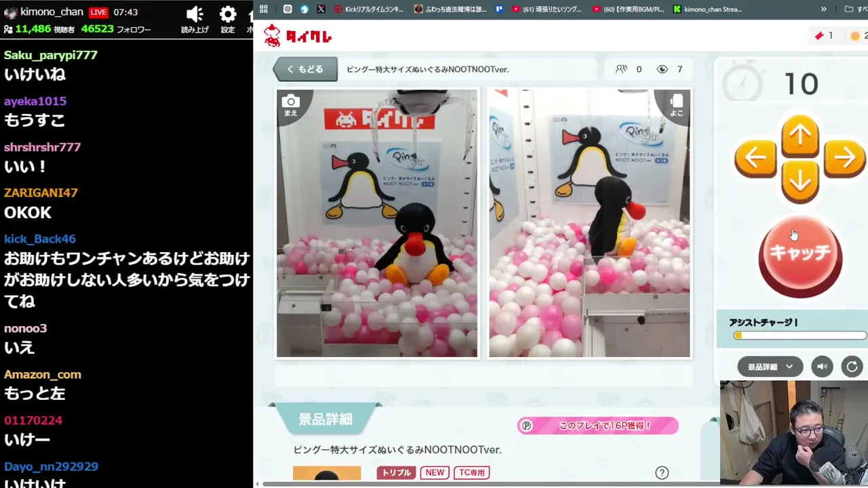The width and height of the screenshot is (868, 488).
Task: Click the countdown timer showing 10
Action: click(801, 84)
